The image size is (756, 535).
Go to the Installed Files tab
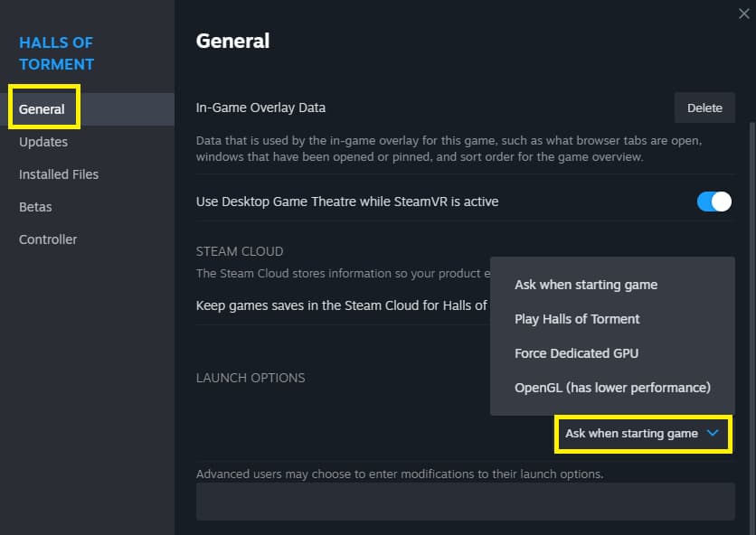[59, 174]
